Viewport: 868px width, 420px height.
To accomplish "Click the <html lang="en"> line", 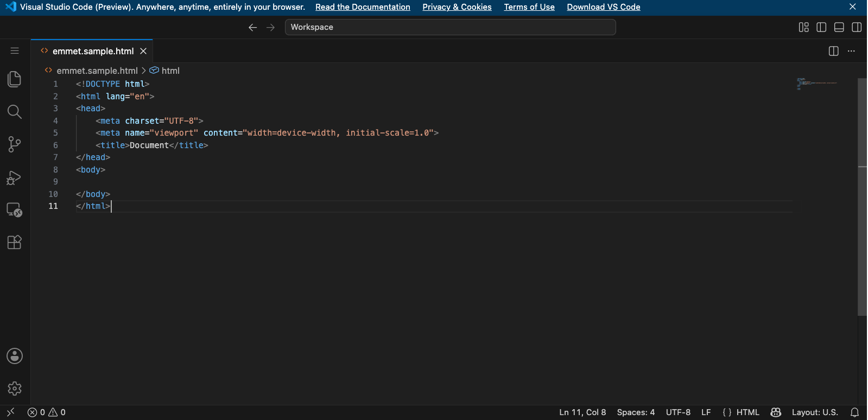I will pyautogui.click(x=115, y=97).
